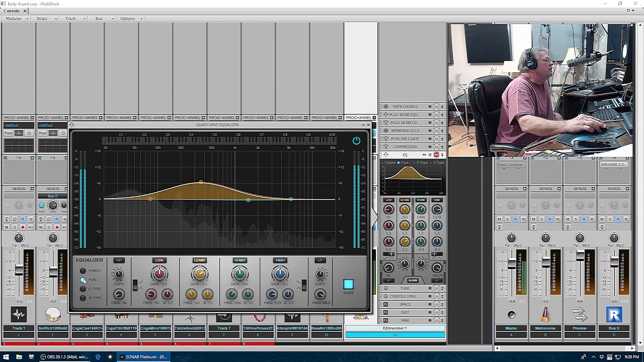Viewport: 644px width, 362px height.
Task: Expand the PROCHANNEL header of first strip
Action: [x=32, y=118]
